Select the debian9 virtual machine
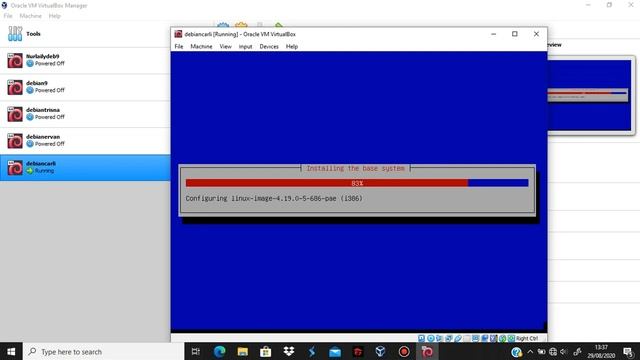640x360 pixels. pos(85,87)
